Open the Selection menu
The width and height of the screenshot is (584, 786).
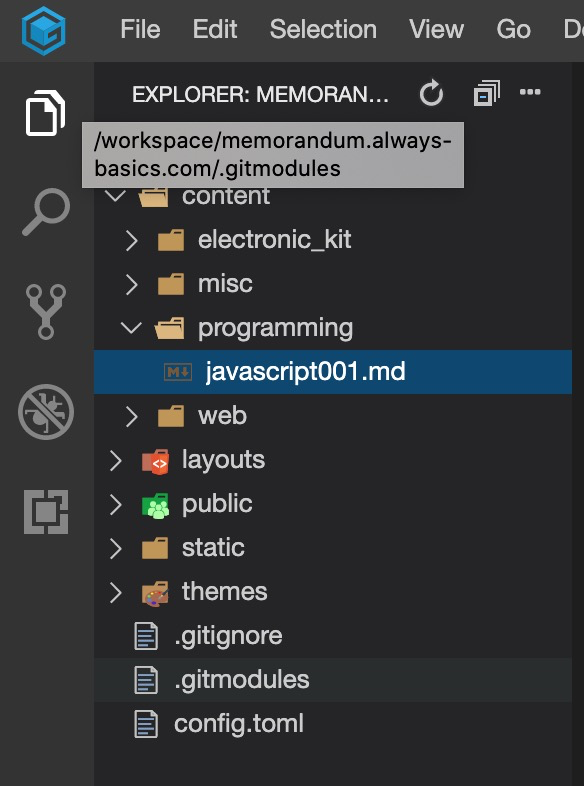click(x=323, y=30)
